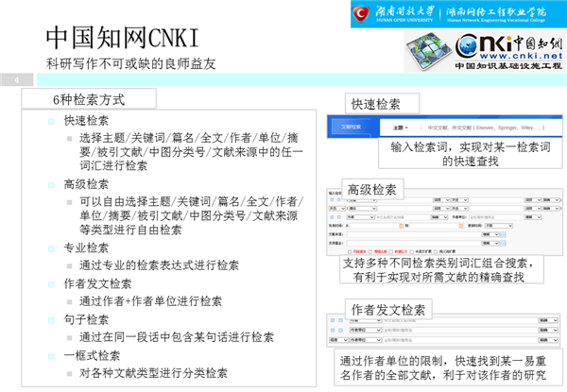Click the slide number 4 marker
The height and width of the screenshot is (392, 567).
point(17,80)
